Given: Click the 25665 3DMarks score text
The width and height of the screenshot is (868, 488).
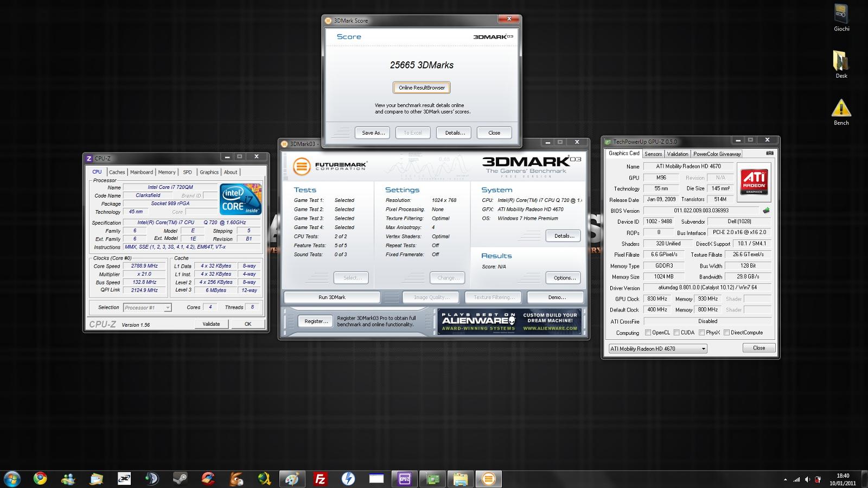Looking at the screenshot, I should pyautogui.click(x=422, y=65).
